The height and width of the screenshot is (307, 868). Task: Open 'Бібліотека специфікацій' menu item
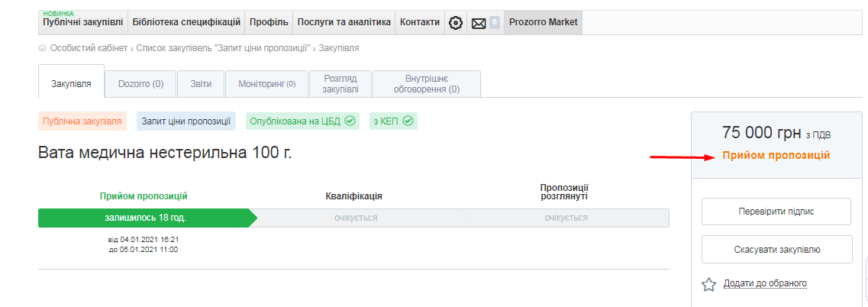[186, 23]
